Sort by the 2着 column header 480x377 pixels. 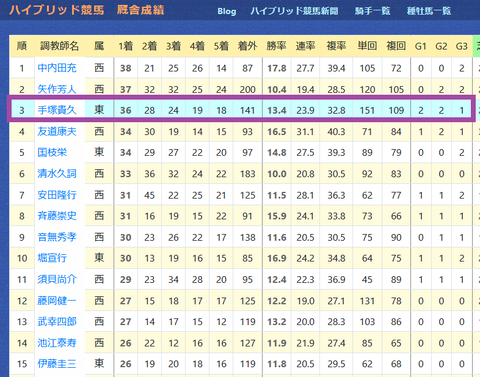149,46
